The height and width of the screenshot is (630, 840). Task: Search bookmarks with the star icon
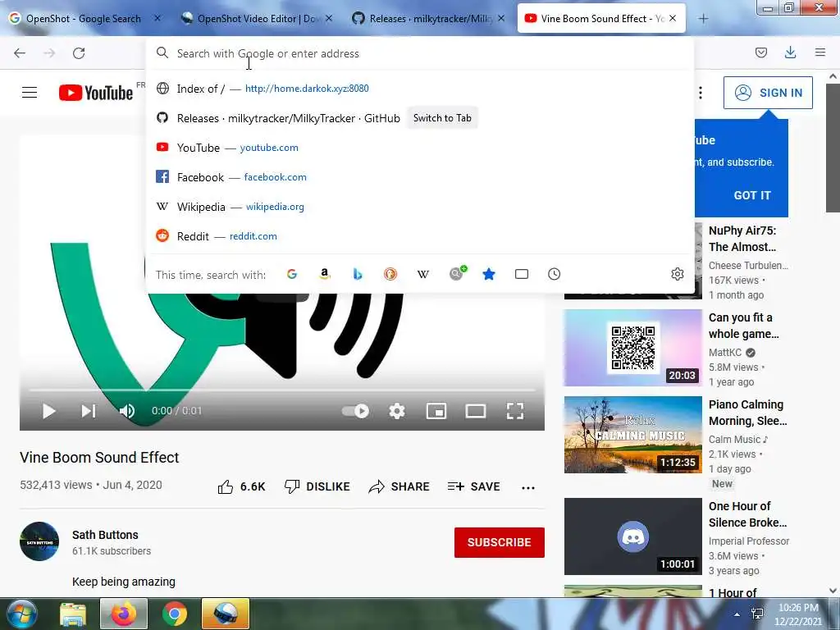point(489,274)
